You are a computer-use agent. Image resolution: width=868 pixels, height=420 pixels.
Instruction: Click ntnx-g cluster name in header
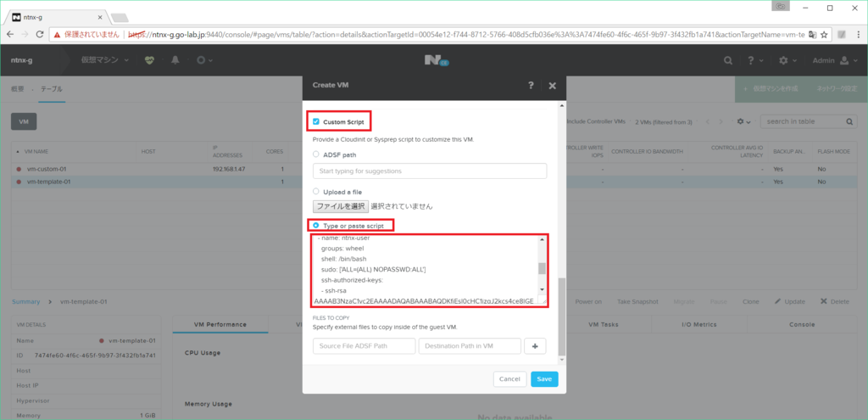pyautogui.click(x=21, y=60)
